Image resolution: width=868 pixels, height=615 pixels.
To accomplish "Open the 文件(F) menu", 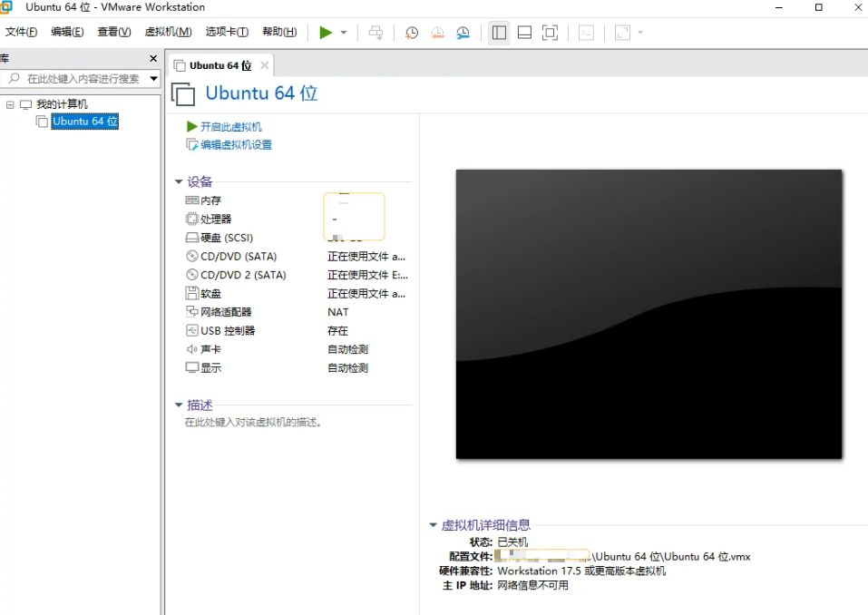I will point(21,32).
